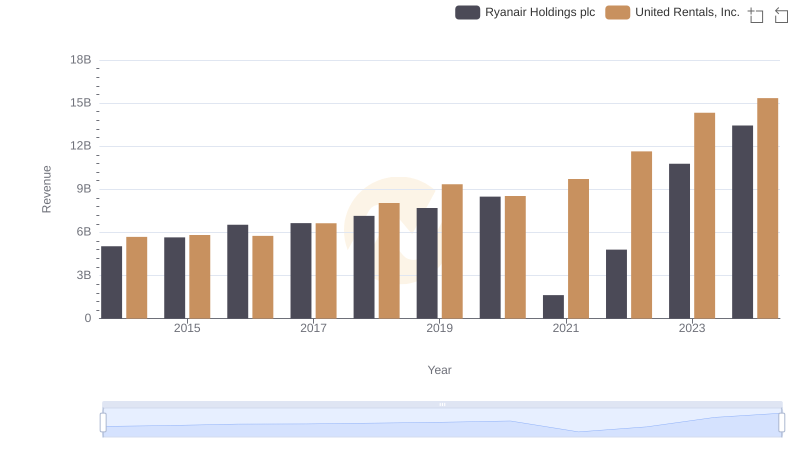Click the 2021 x-axis label
800x461 pixels.
[566, 328]
